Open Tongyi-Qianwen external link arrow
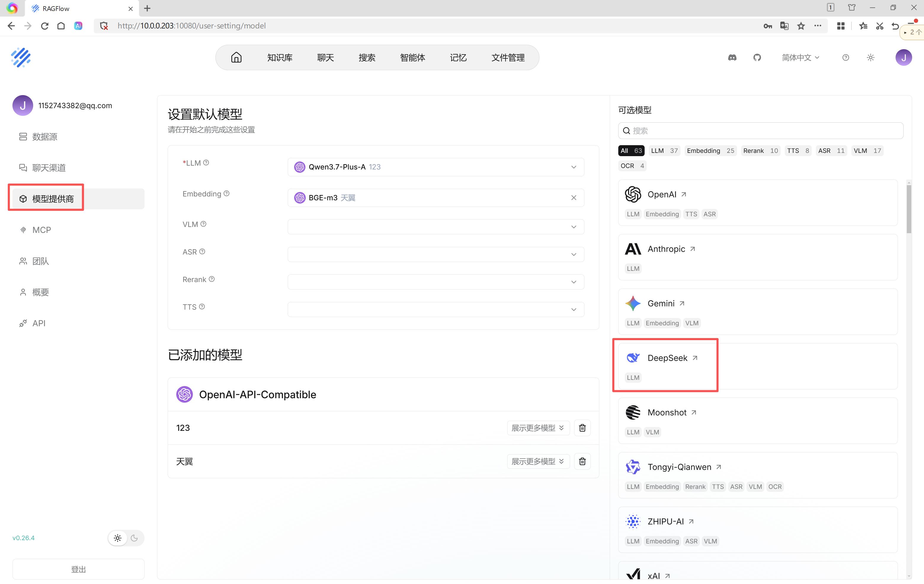The height and width of the screenshot is (584, 924). click(719, 467)
